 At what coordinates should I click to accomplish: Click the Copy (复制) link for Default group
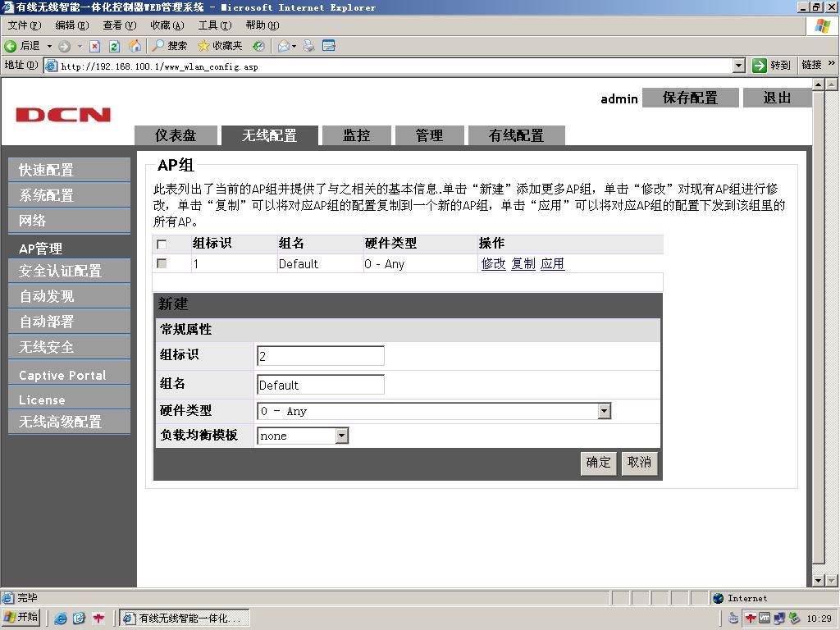pyautogui.click(x=523, y=263)
